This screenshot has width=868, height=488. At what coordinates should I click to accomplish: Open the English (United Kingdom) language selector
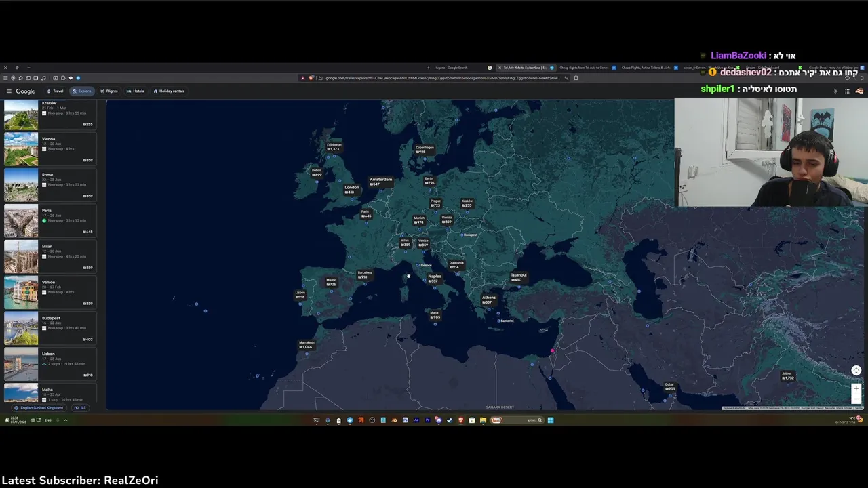39,408
